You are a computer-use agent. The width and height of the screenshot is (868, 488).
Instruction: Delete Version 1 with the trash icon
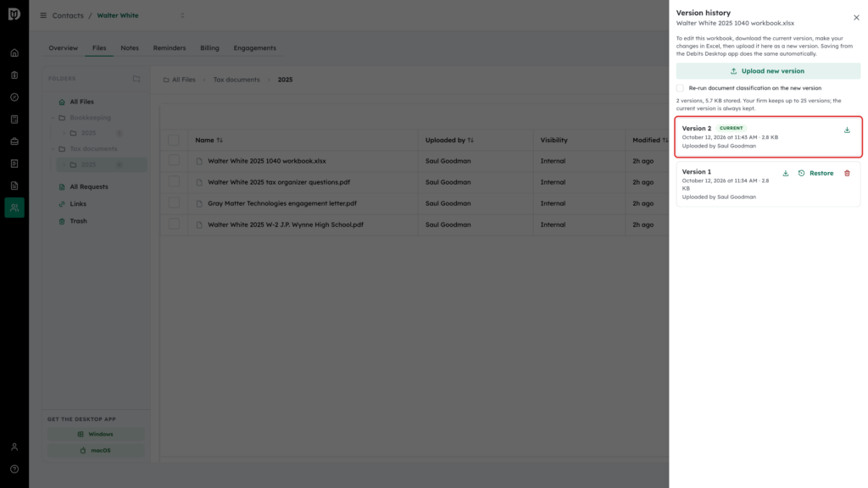tap(847, 173)
